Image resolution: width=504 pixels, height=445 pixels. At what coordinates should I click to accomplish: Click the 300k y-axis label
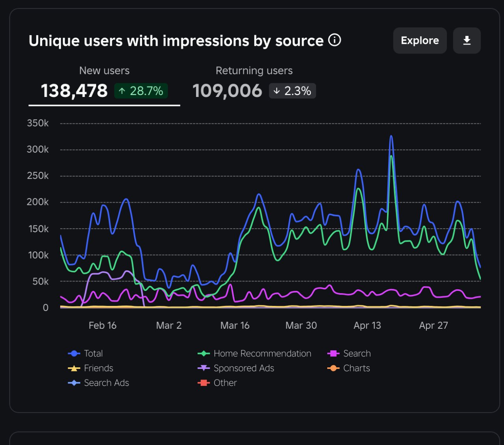pos(38,150)
